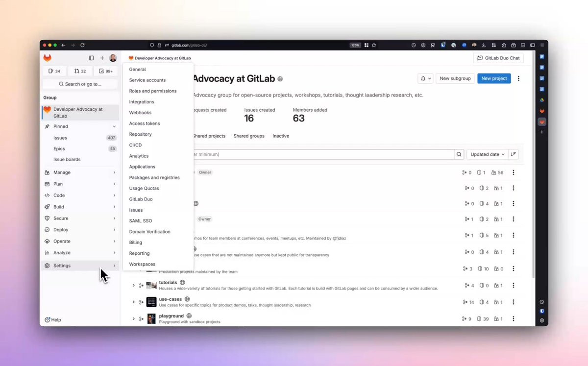Expand the Analyze menu

click(x=80, y=253)
